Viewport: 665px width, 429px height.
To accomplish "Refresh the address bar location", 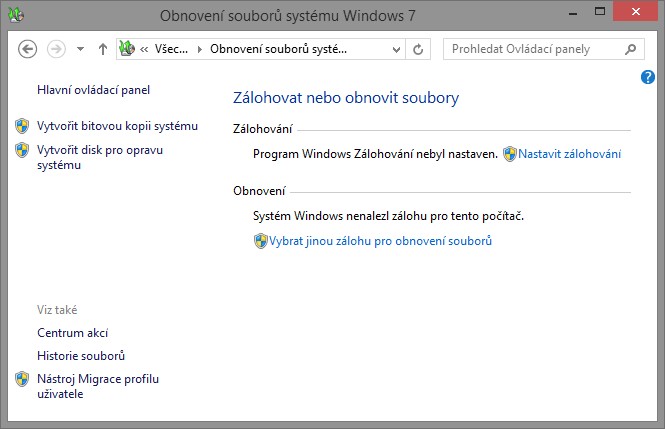I will tap(419, 48).
